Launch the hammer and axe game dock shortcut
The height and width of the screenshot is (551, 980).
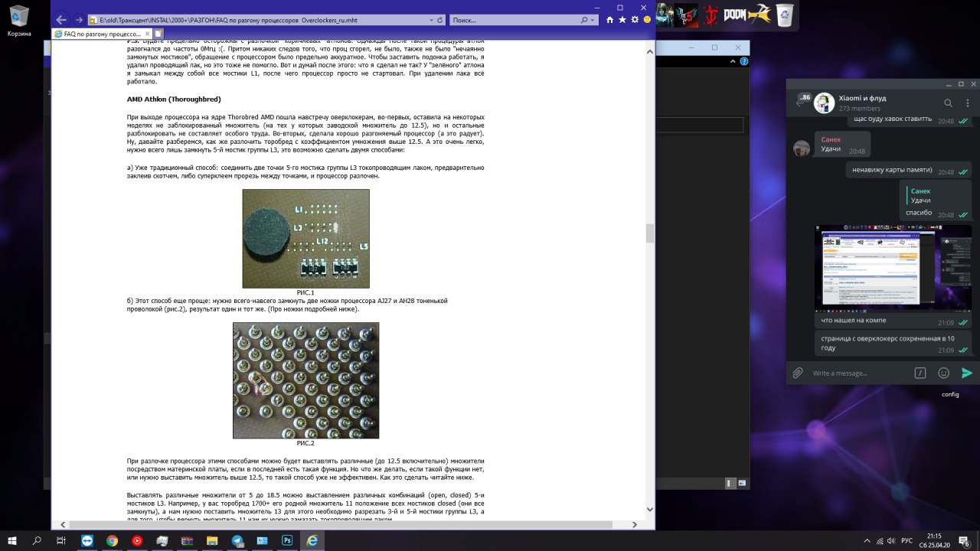759,15
